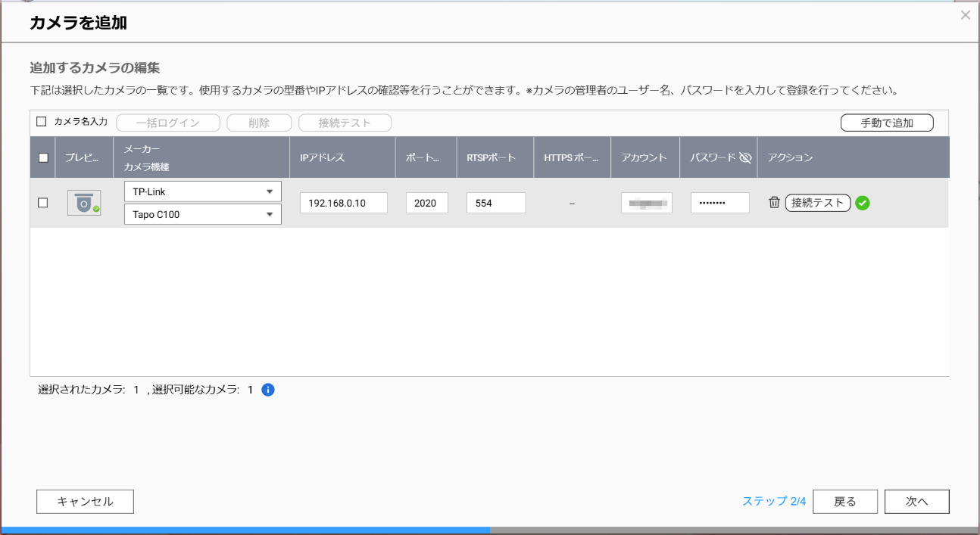Click the account name input field

[x=646, y=203]
